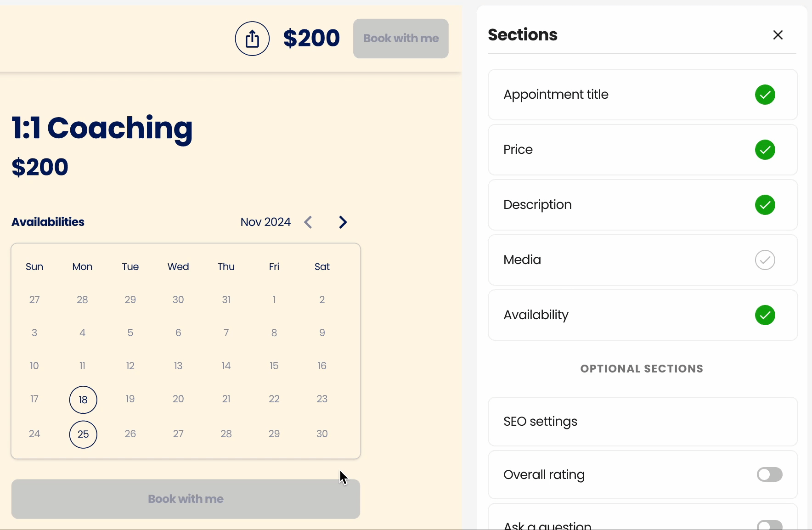Pick November 25 in the calendar
Image resolution: width=812 pixels, height=530 pixels.
(83, 434)
